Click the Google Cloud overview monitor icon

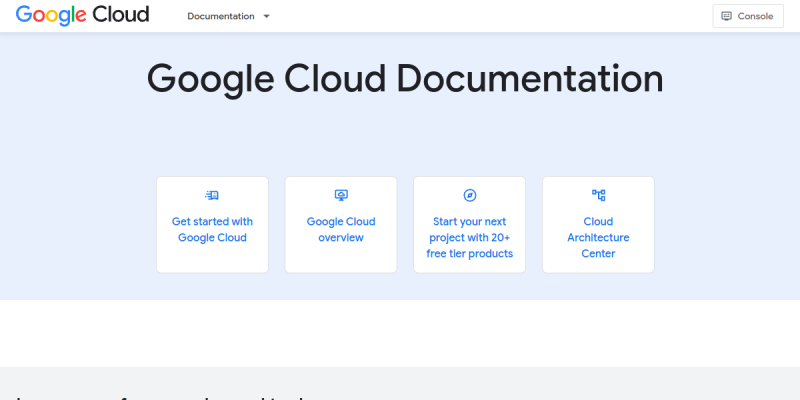click(341, 195)
